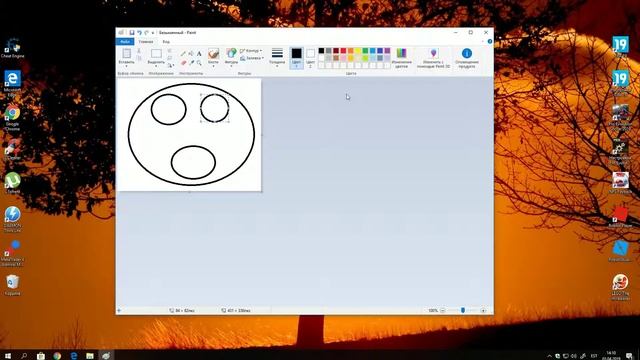The image size is (640, 360).
Task: Click the Edit colors rainbow icon
Action: click(x=402, y=53)
